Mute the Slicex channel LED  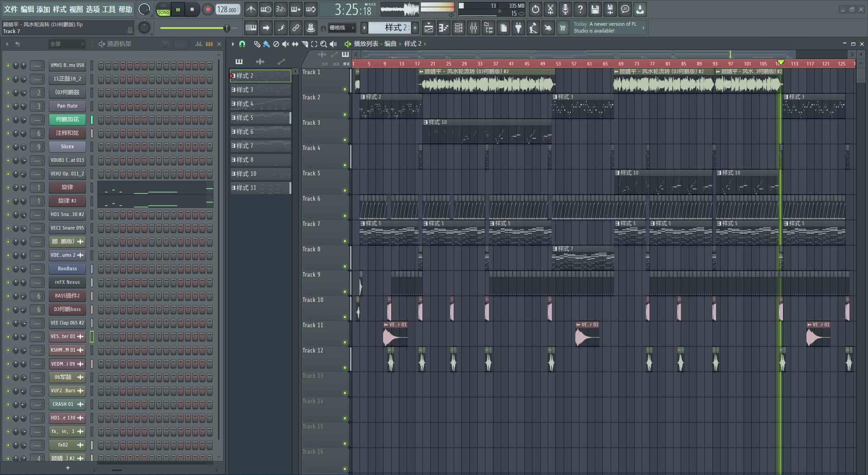8,146
